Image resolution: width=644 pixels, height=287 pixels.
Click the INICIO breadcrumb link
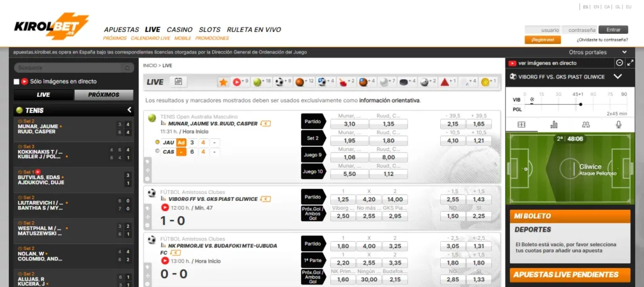[x=150, y=65]
